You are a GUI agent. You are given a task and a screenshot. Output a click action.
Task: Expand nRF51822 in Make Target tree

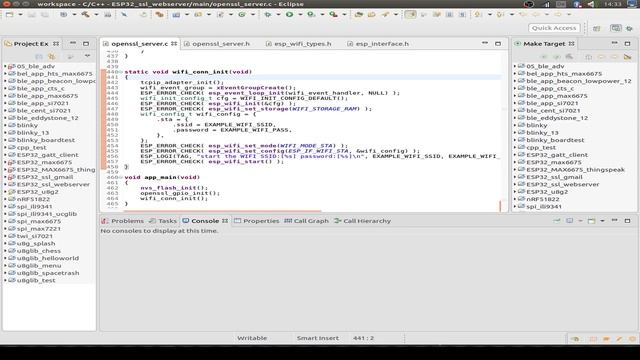coord(515,199)
